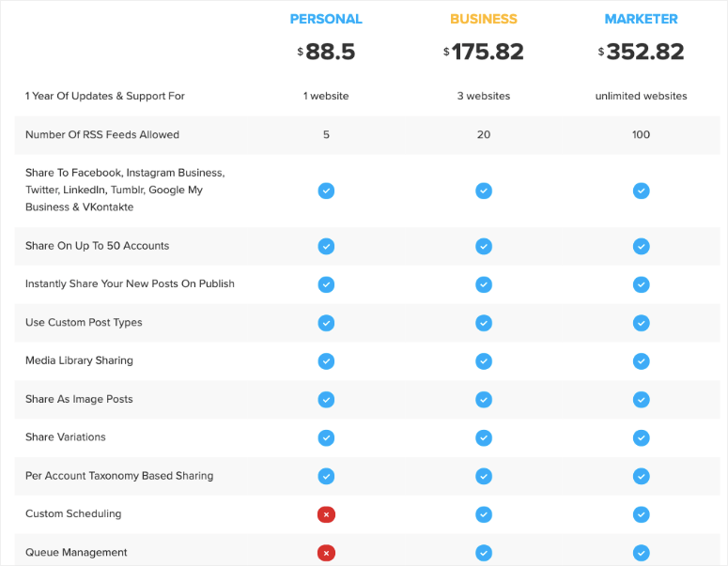The width and height of the screenshot is (728, 566).
Task: Click Business checkmark in Share As Image Posts row
Action: click(484, 399)
